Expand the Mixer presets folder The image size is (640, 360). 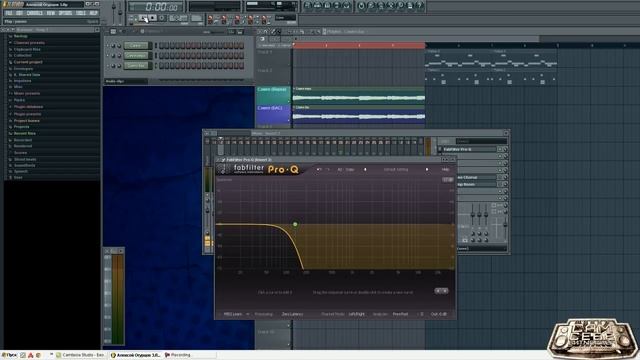27,93
